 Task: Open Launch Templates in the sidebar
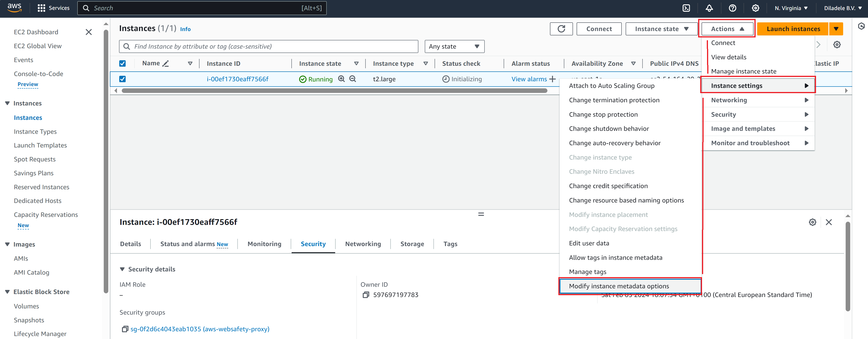pyautogui.click(x=40, y=145)
